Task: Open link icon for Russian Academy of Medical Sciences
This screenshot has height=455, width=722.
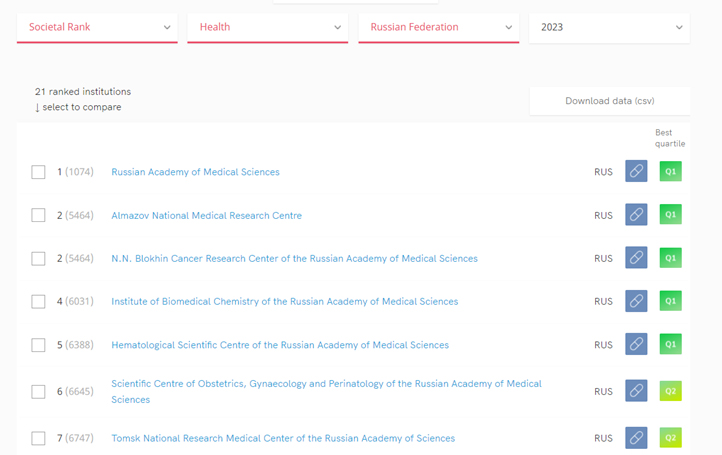Action: [x=636, y=172]
